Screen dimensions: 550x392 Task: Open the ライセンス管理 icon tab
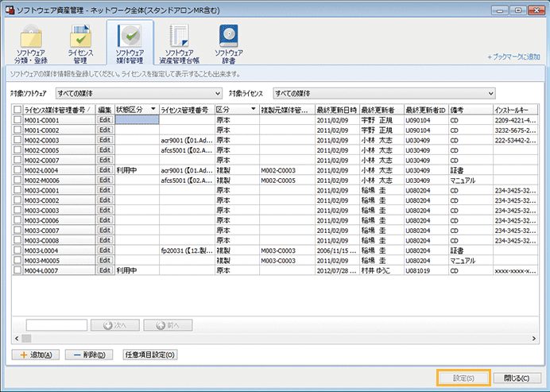(x=80, y=44)
